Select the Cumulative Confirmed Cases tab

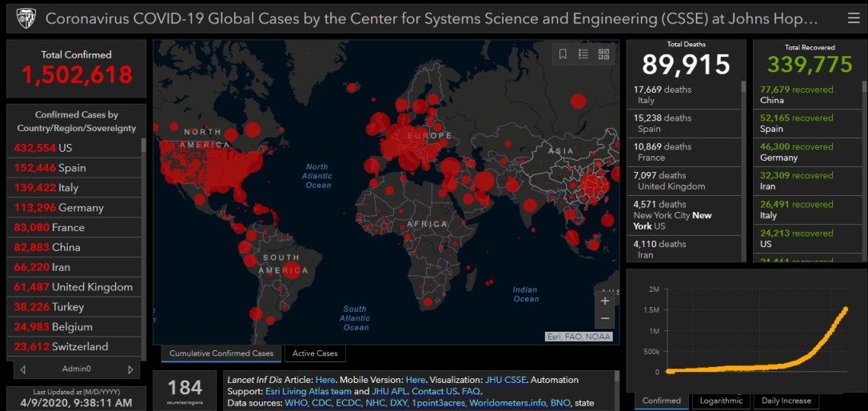[x=221, y=353]
